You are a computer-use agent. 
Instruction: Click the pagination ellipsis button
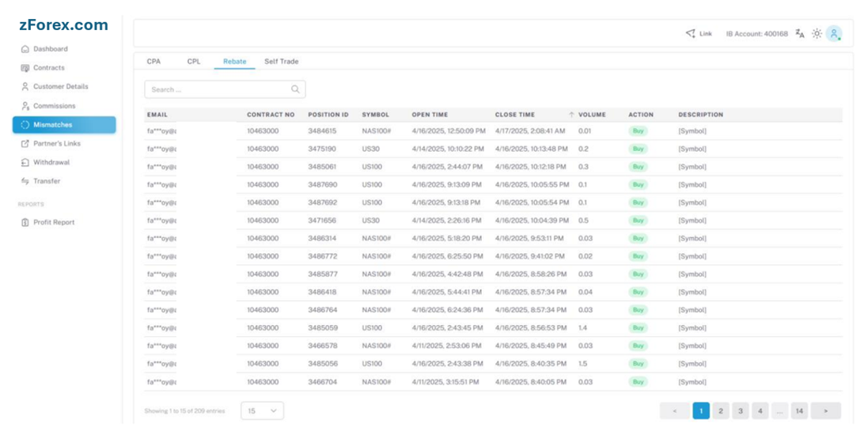[x=779, y=410]
